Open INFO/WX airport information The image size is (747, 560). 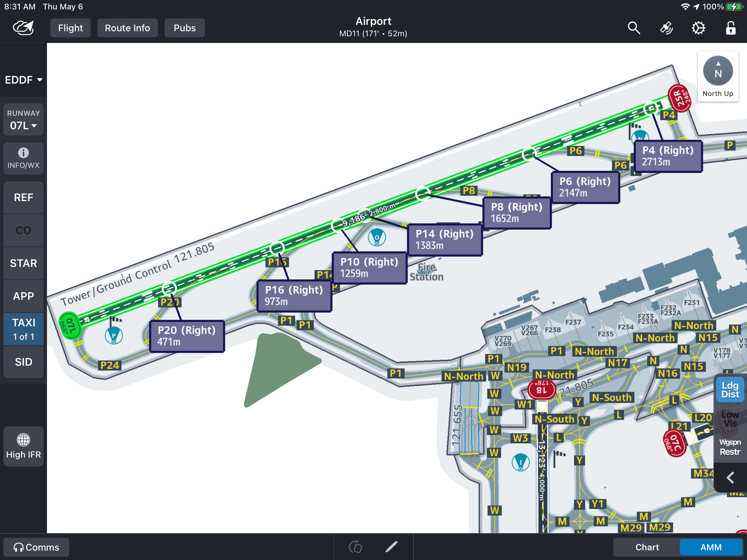point(23,158)
